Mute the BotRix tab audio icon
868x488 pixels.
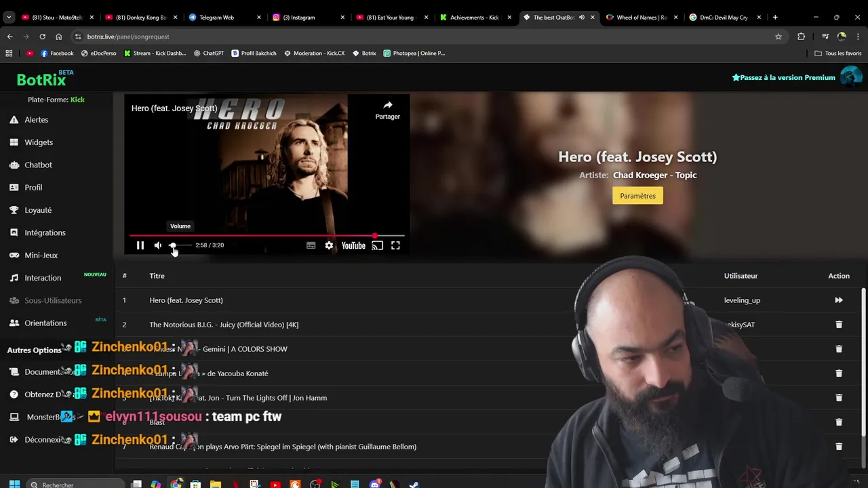582,17
